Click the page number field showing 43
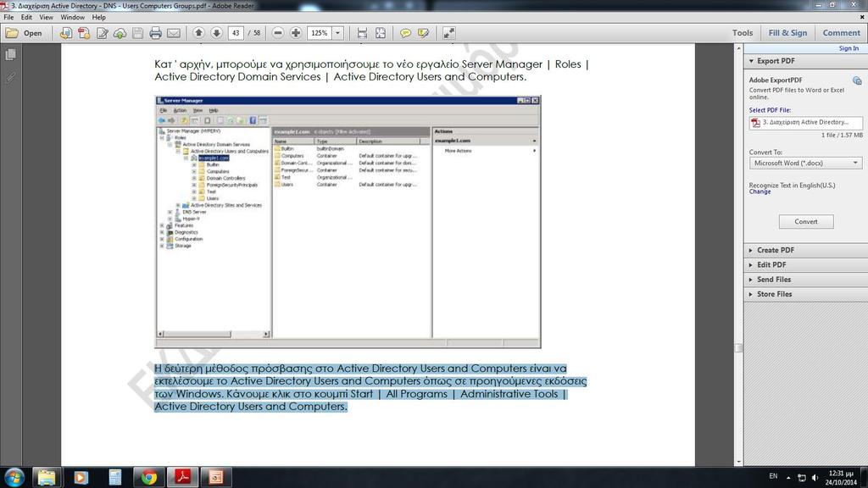This screenshot has height=488, width=868. [236, 33]
